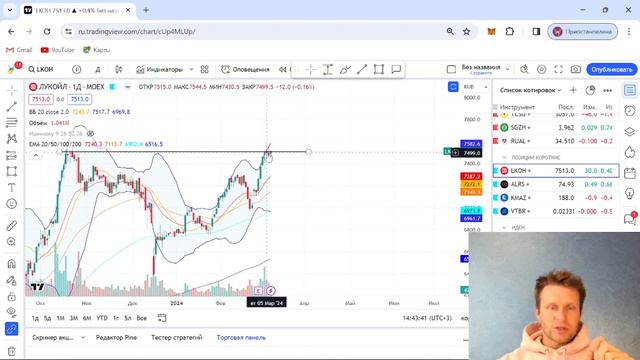Select the brush tool in favorites toolbar
This screenshot has width=640, height=360.
[x=345, y=69]
